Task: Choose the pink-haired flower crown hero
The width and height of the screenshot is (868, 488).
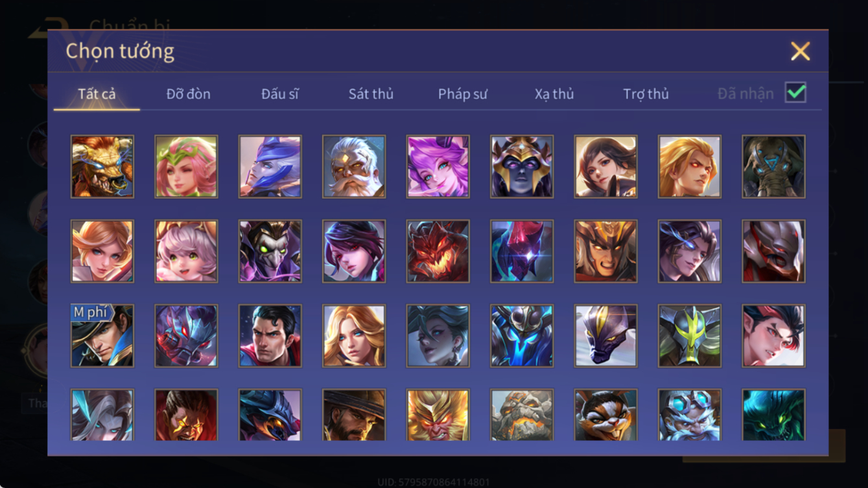Action: pyautogui.click(x=186, y=167)
